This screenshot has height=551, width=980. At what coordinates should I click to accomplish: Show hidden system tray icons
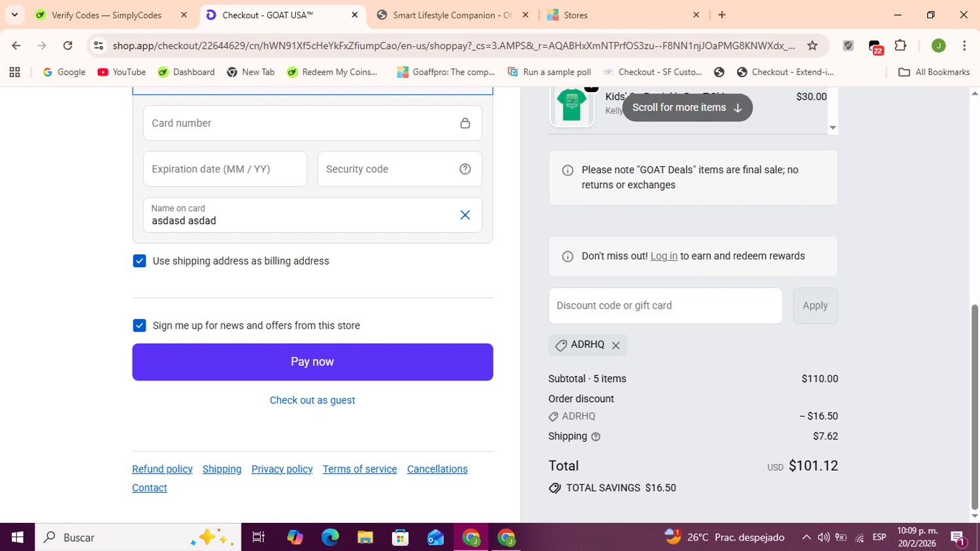point(806,537)
